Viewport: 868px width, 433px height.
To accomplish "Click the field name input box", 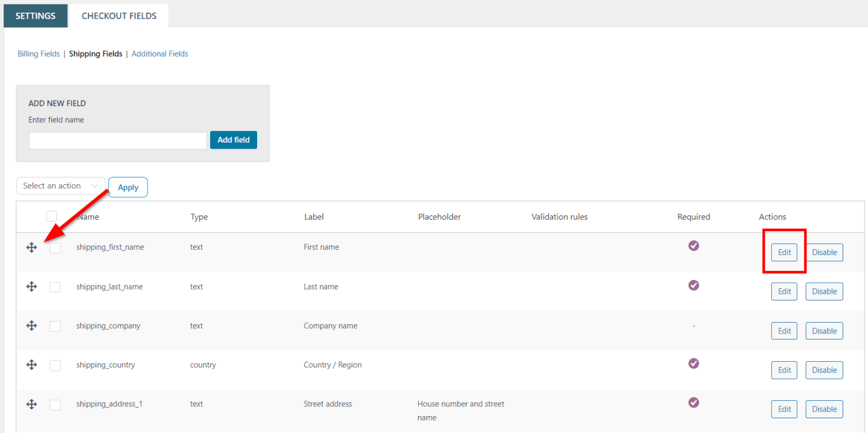I will (117, 140).
